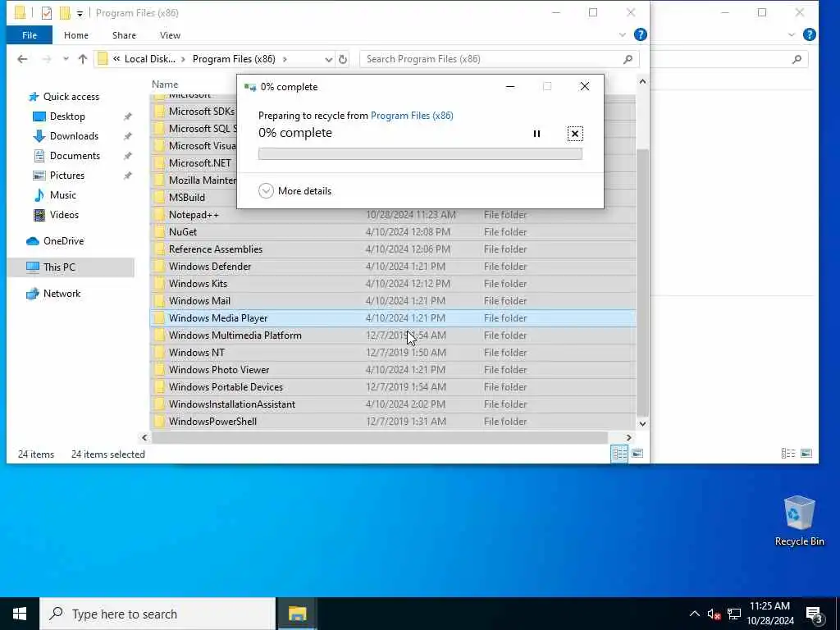Viewport: 840px width, 630px height.
Task: Select the Windows NT folder
Action: click(393, 353)
